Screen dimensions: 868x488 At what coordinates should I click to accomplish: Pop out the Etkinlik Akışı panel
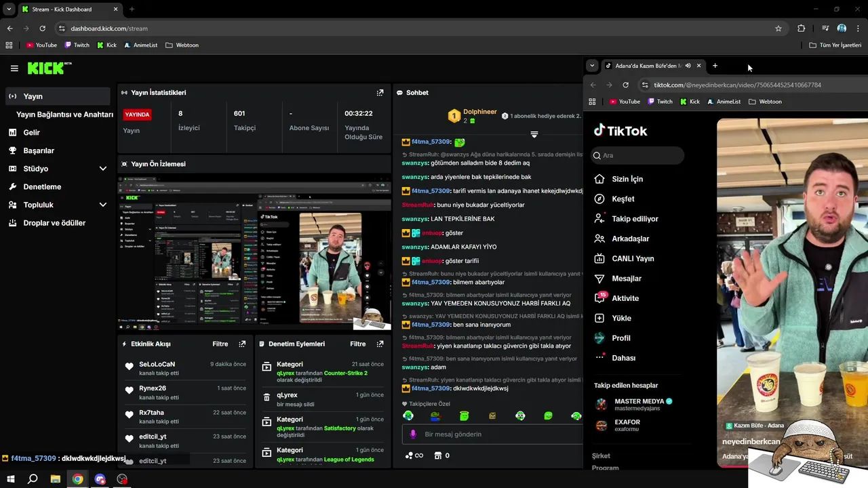[242, 344]
